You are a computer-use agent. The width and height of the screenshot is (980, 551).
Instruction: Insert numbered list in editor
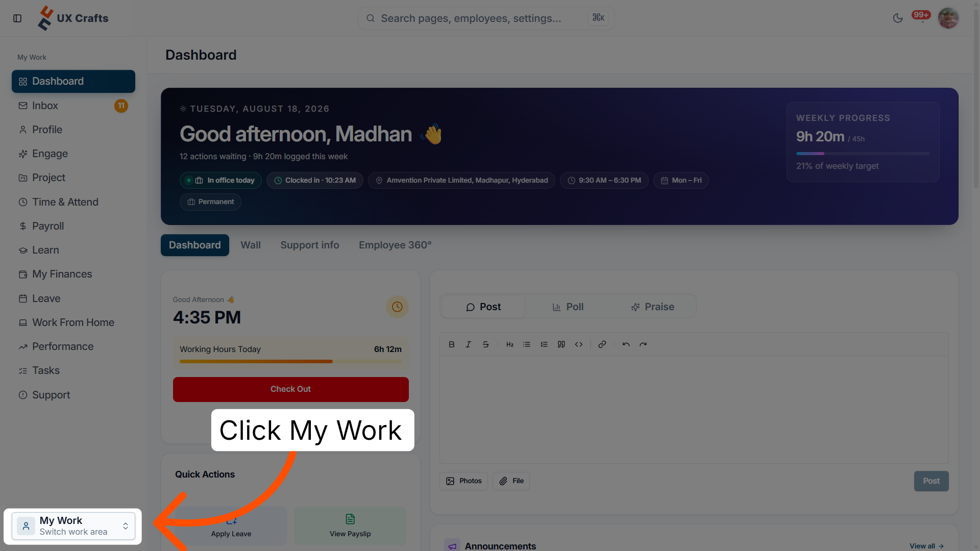click(x=544, y=344)
